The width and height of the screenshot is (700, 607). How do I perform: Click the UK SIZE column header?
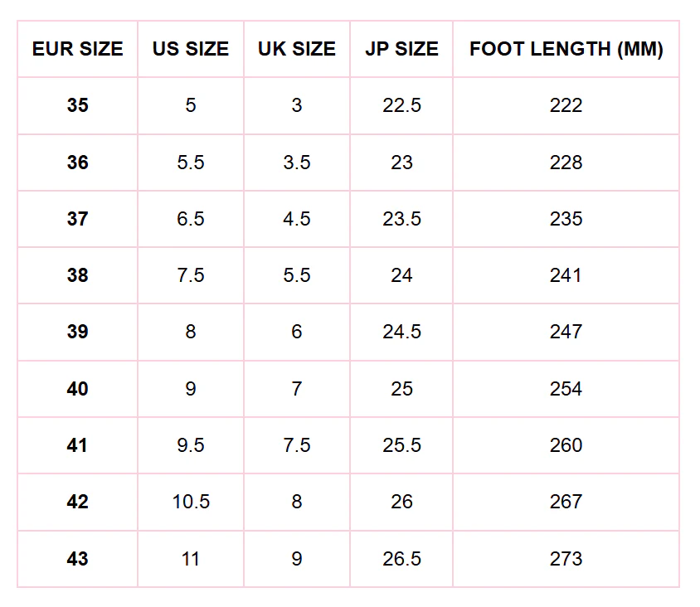coord(297,49)
